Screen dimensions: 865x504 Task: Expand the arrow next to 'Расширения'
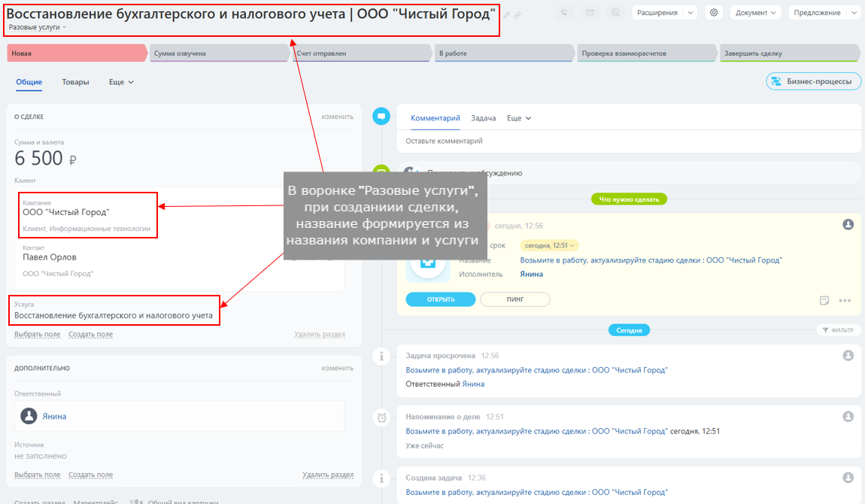(690, 12)
